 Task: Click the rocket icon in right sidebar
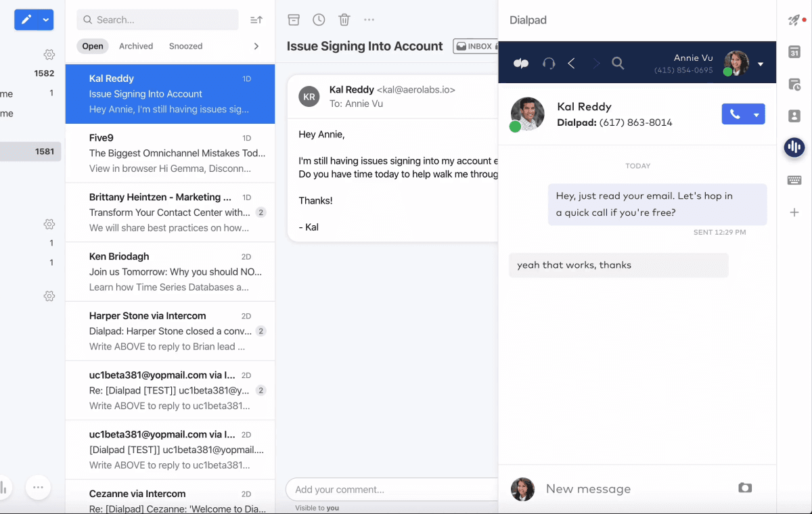click(x=794, y=20)
